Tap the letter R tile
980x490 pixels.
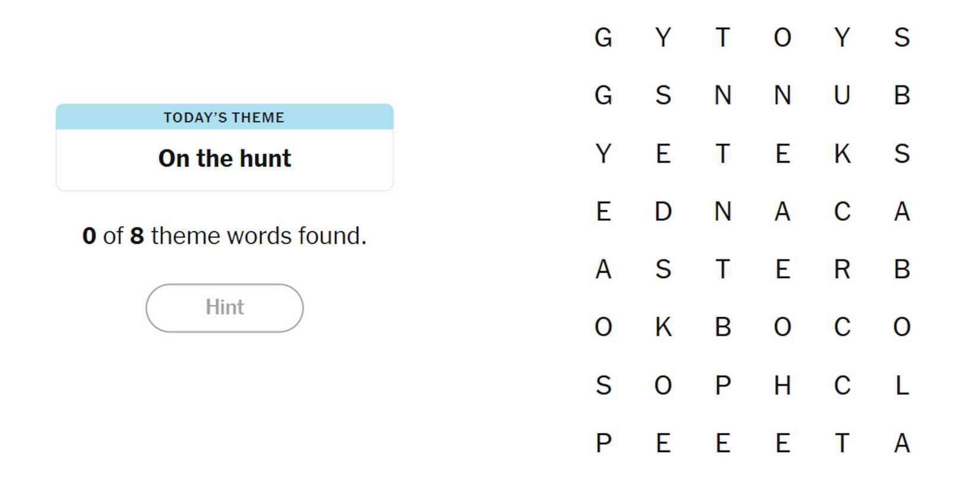[x=842, y=269]
